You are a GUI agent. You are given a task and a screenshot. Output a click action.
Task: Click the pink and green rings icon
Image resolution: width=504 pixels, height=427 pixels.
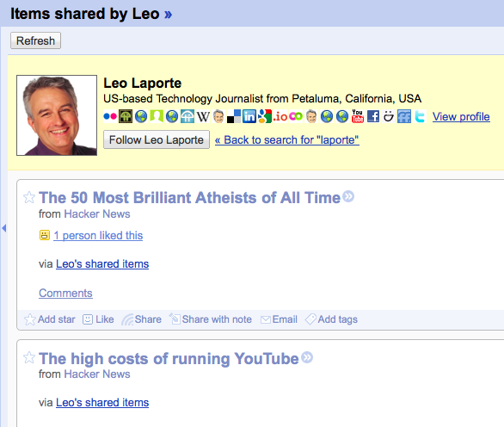[x=296, y=116]
